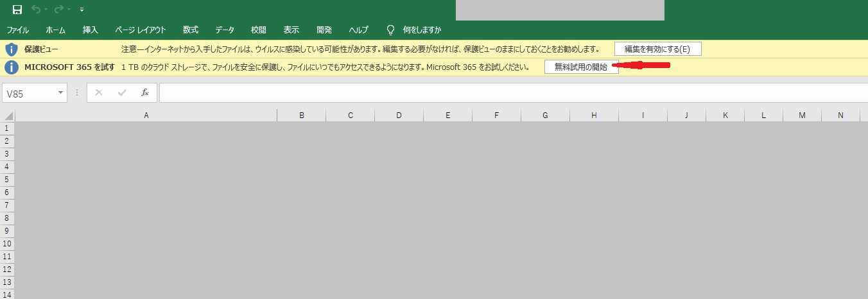Click the Microsoft 365 storage message text
Image resolution: width=868 pixels, height=299 pixels.
pyautogui.click(x=325, y=67)
